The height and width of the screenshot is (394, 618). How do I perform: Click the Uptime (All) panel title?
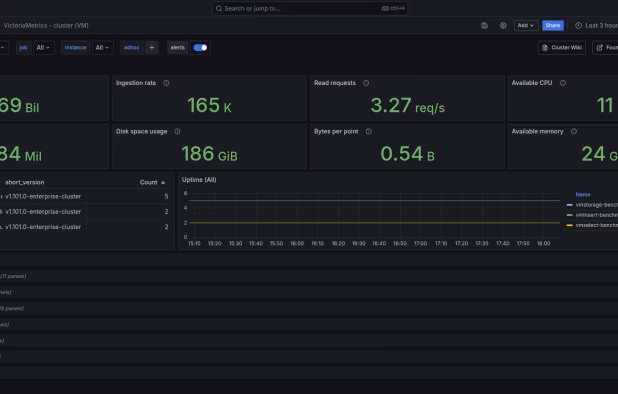199,180
